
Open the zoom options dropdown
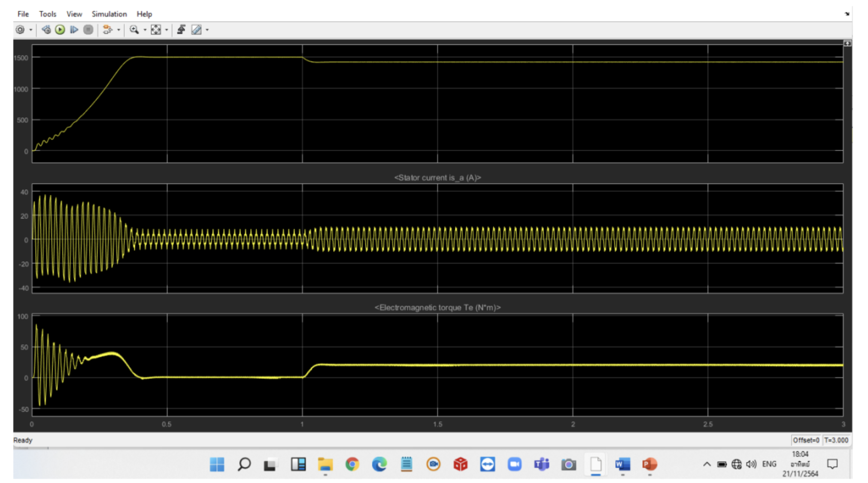point(145,30)
